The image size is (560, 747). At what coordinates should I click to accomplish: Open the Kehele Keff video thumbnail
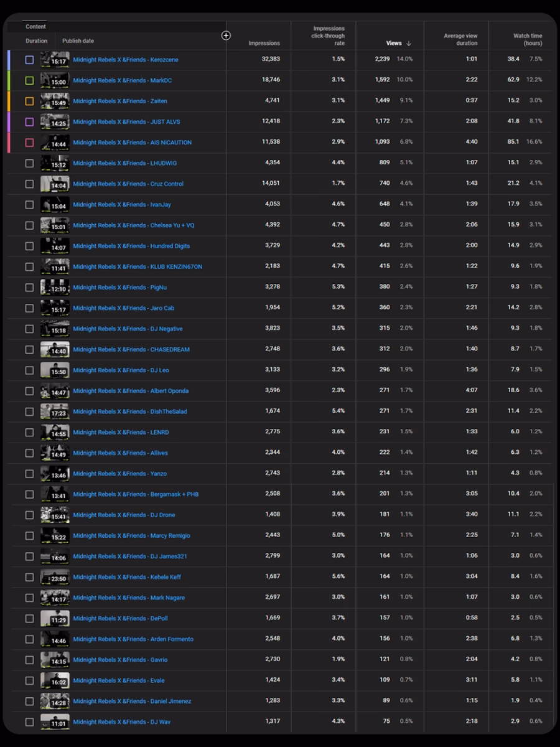(55, 577)
